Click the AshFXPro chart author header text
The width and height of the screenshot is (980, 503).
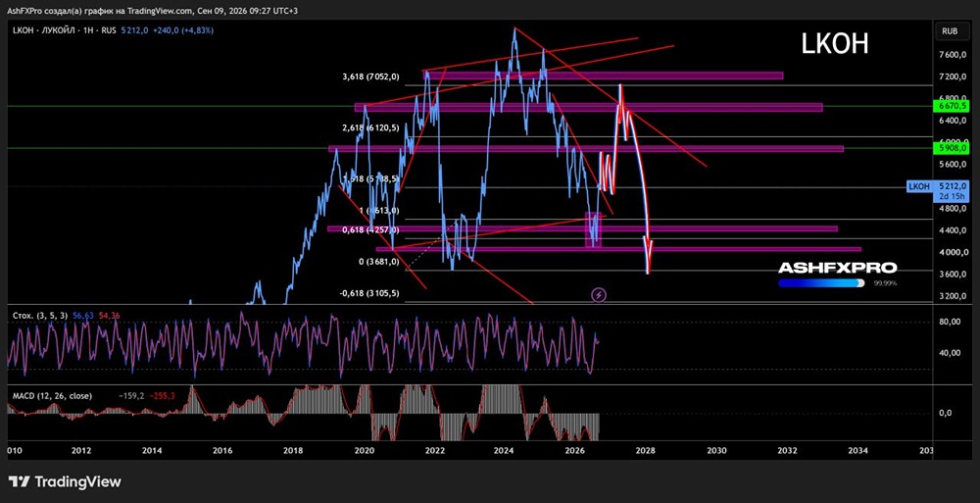click(x=153, y=11)
